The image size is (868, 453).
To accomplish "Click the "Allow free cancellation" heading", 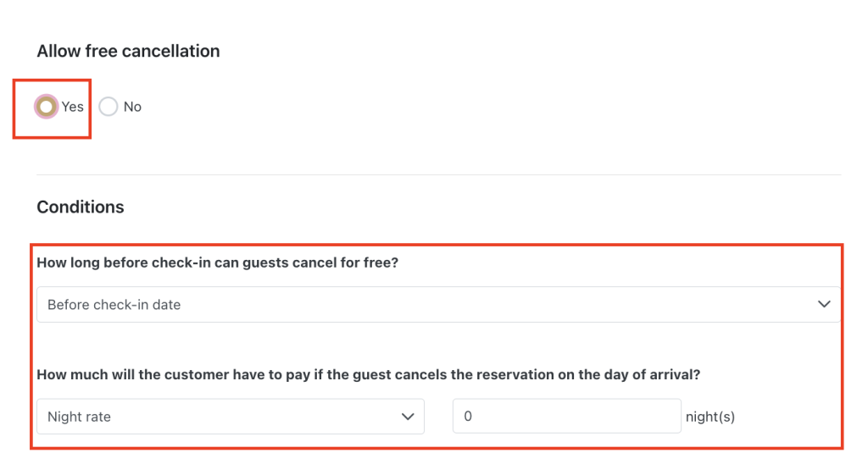I will [x=128, y=51].
